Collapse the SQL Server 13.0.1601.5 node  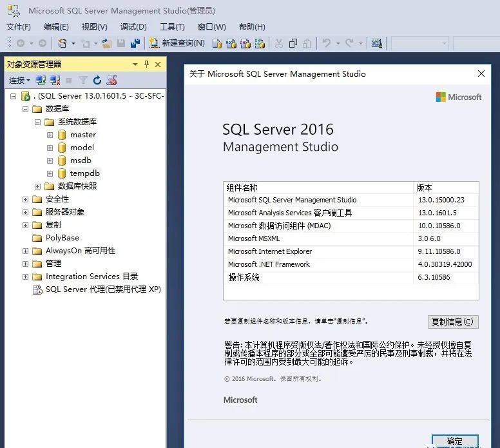pos(13,96)
